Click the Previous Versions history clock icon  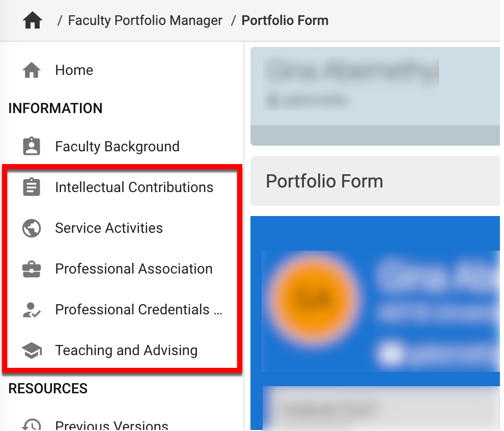[32, 425]
